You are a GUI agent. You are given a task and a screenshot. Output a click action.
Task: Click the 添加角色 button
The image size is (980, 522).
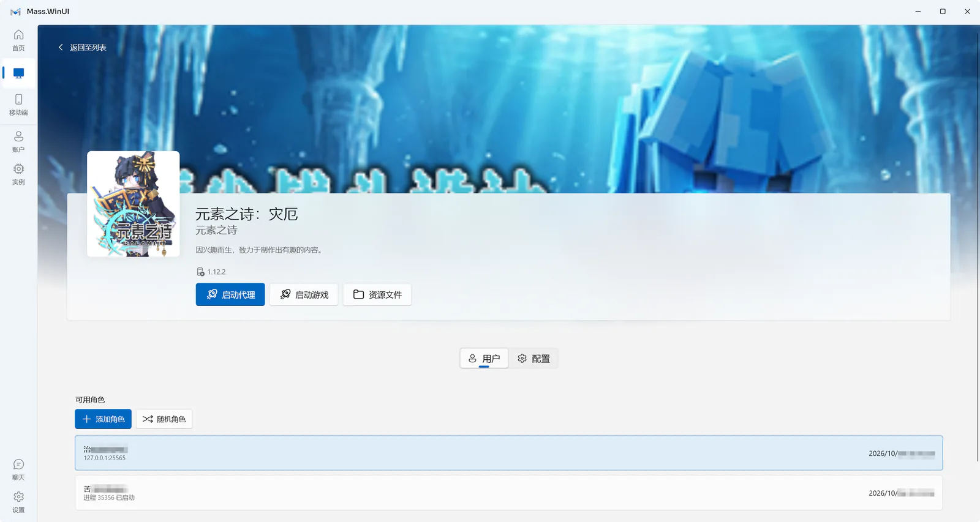pos(103,419)
